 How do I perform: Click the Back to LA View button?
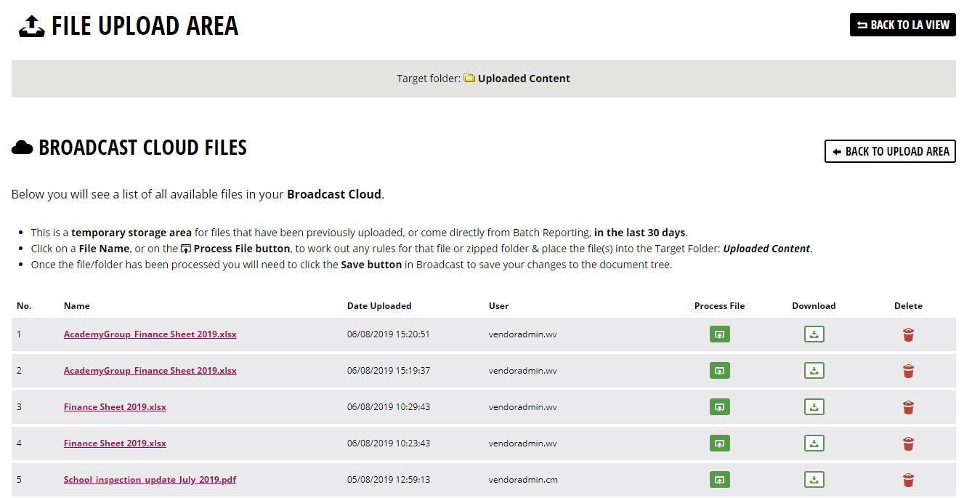(x=902, y=25)
